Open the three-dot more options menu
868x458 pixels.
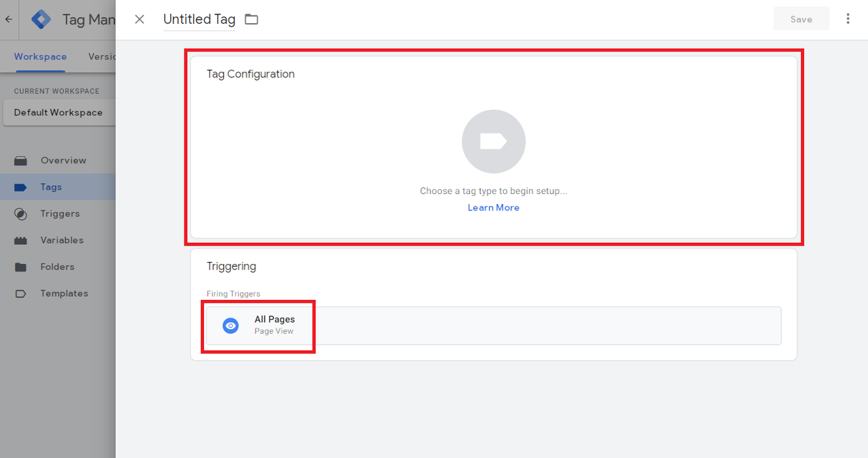point(848,19)
